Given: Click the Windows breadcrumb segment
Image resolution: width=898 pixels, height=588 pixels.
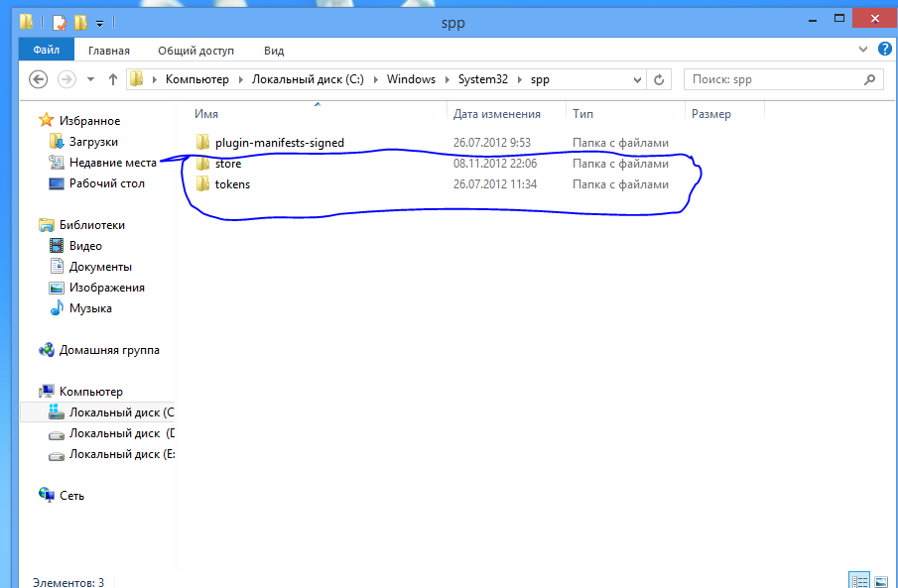Looking at the screenshot, I should pyautogui.click(x=411, y=79).
